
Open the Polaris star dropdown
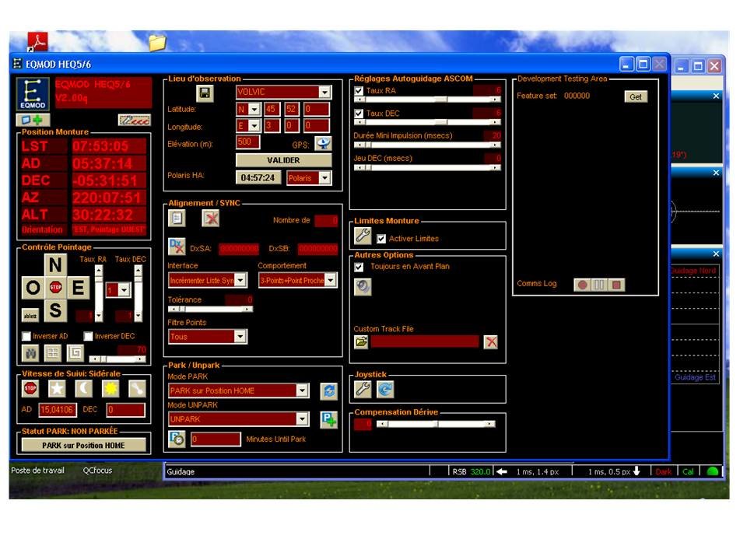tap(324, 178)
